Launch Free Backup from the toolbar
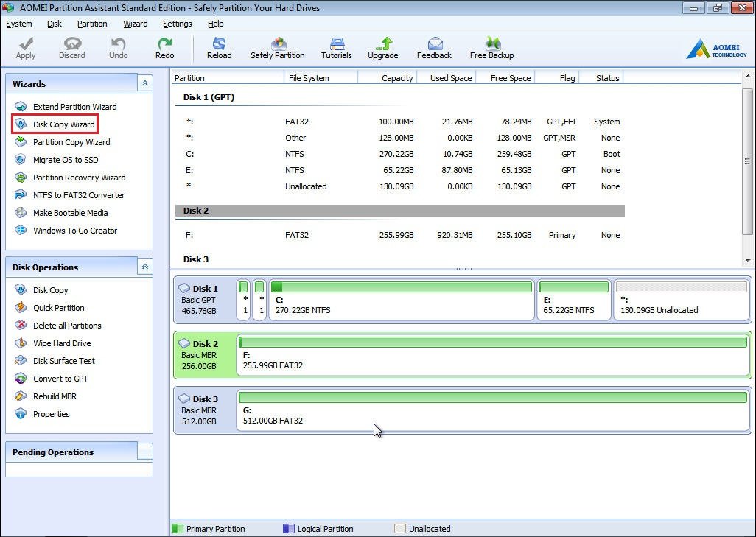 coord(491,44)
